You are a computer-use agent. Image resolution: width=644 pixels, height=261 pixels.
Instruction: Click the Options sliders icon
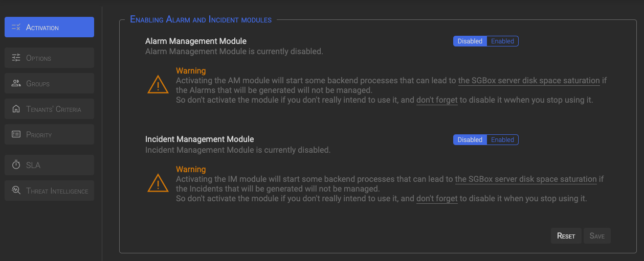(16, 58)
